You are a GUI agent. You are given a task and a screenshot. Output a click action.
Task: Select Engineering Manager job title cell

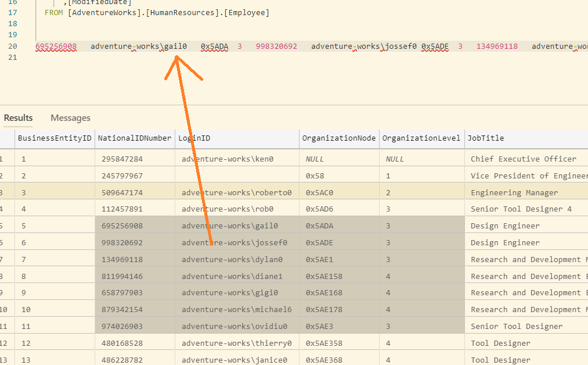(x=526, y=192)
